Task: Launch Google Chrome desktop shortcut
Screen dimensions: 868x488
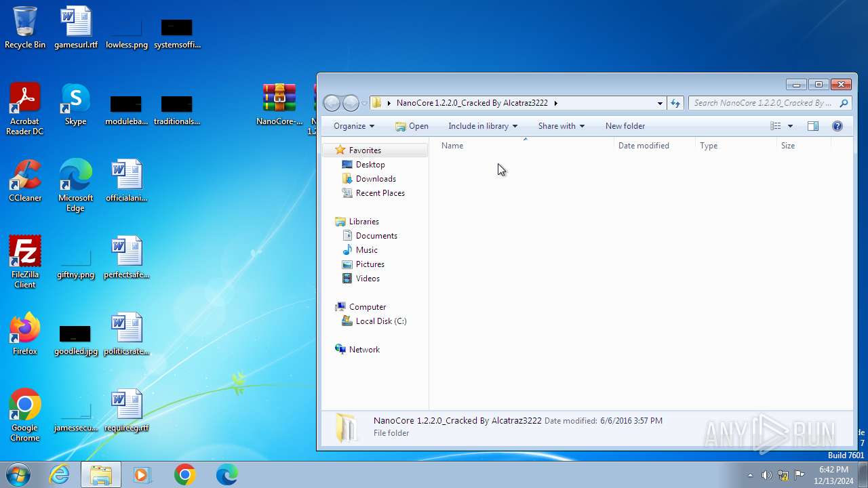Action: coord(25,415)
